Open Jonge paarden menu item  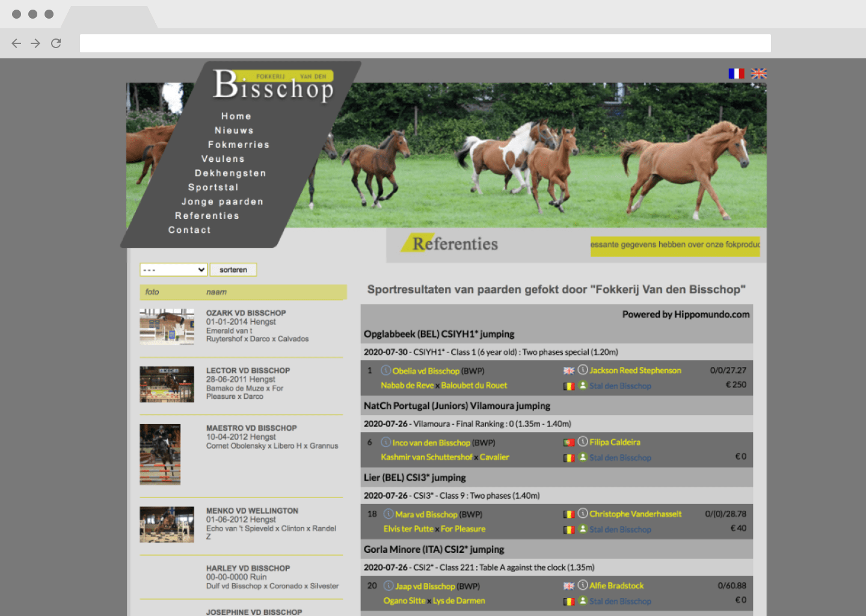coord(223,202)
